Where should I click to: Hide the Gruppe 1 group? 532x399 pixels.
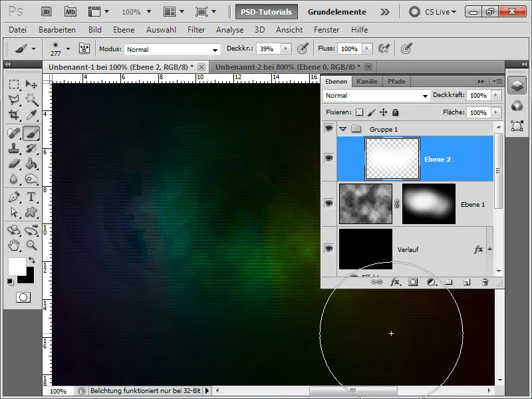coord(329,128)
